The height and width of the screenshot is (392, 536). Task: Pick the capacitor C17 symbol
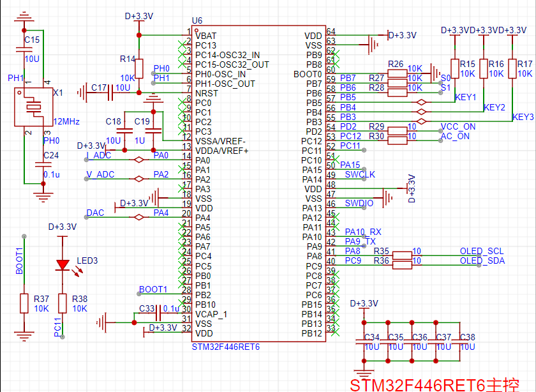(x=110, y=93)
